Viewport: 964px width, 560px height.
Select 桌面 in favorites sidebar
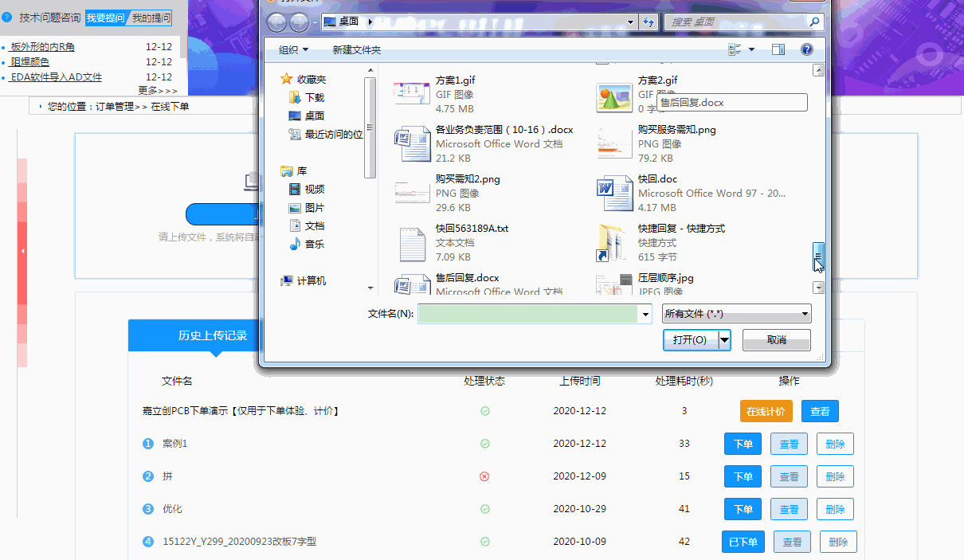(314, 116)
